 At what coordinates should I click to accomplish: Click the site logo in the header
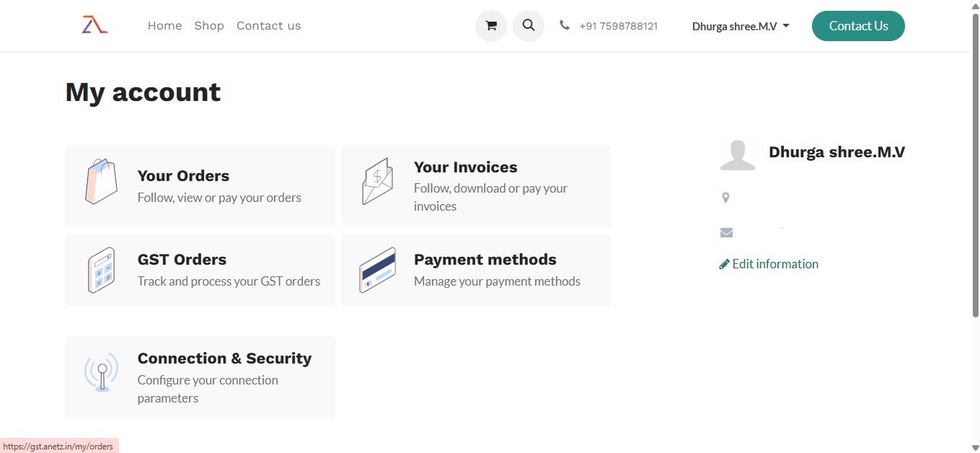coord(94,25)
